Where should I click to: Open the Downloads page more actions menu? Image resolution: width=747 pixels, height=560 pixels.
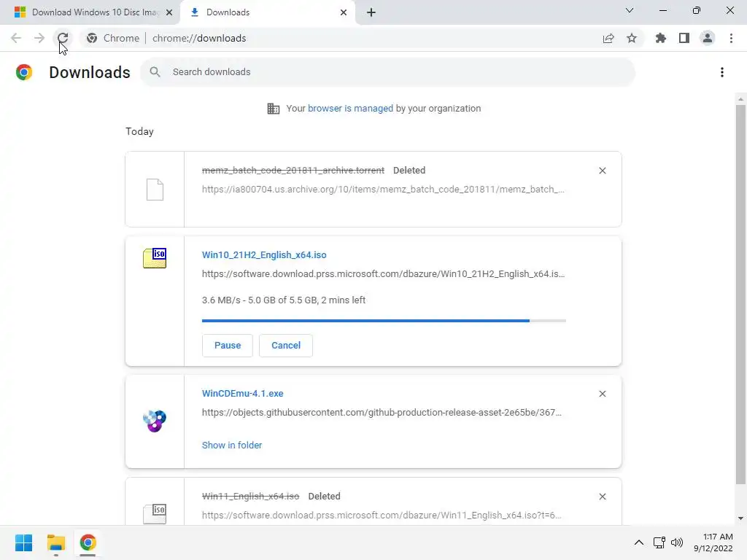(722, 72)
